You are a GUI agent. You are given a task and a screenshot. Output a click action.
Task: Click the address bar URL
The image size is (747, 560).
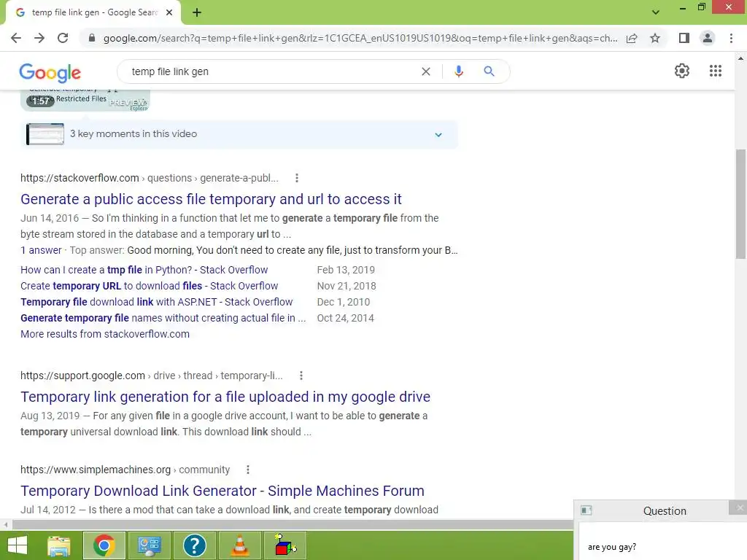(360, 38)
